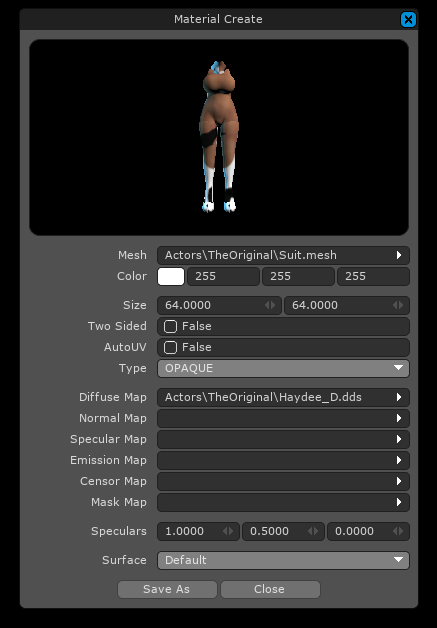The image size is (437, 628).
Task: Adjust the Speculars 0.5000 stepper arrows
Action: (x=313, y=531)
